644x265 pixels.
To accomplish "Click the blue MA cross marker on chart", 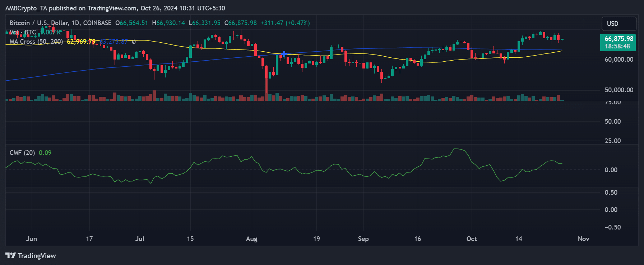I will coord(284,54).
